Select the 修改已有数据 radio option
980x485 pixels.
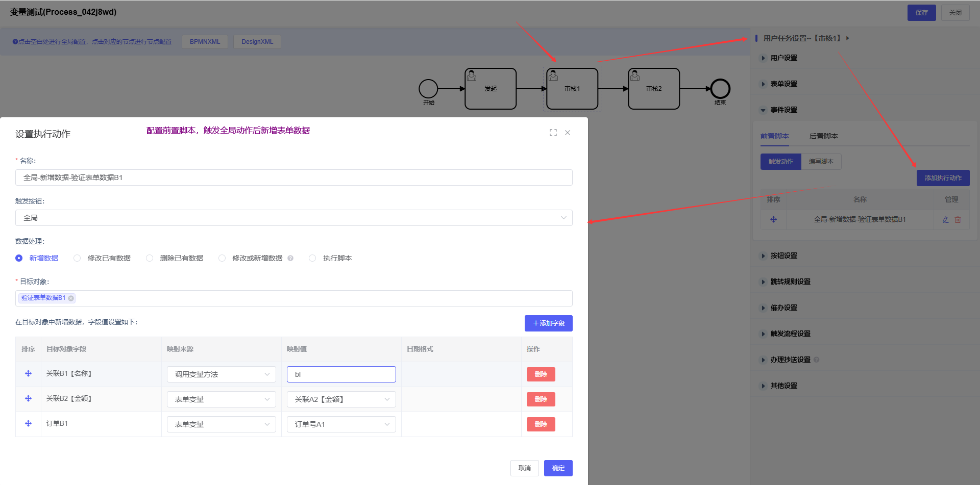(77, 259)
